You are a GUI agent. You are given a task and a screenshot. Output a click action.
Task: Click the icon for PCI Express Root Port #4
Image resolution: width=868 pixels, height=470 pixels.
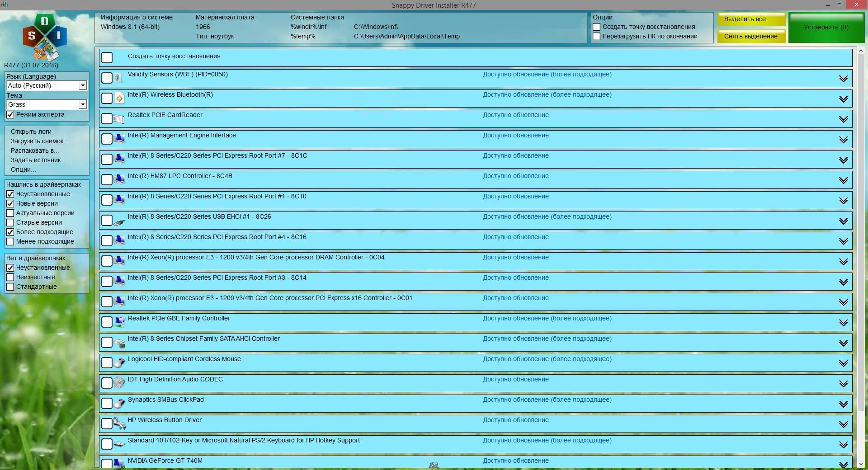click(119, 240)
